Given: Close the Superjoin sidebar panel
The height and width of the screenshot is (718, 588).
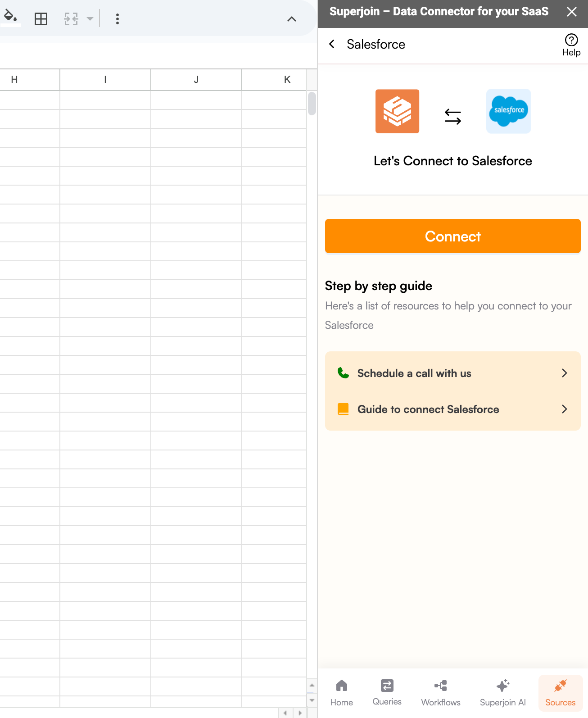Looking at the screenshot, I should pos(571,12).
